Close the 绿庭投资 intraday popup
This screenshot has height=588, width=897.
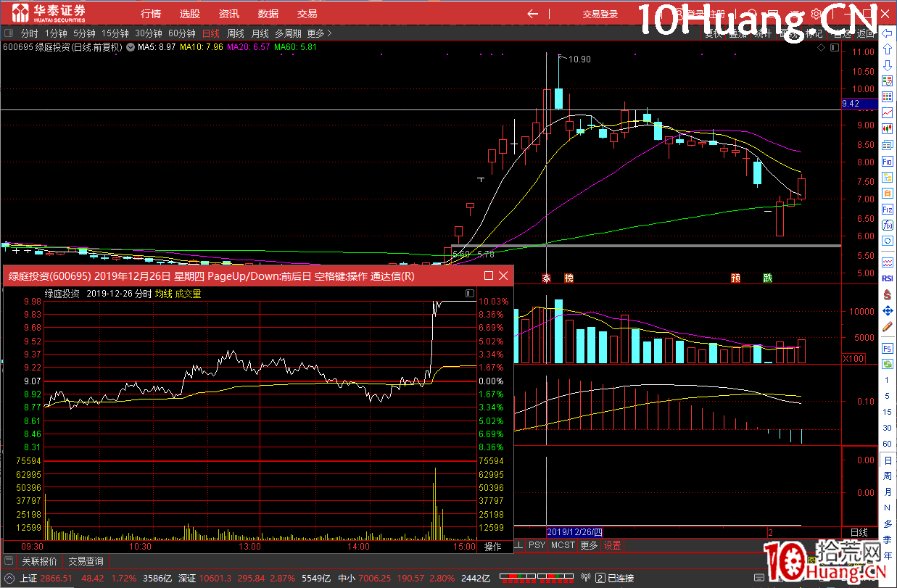coord(503,276)
